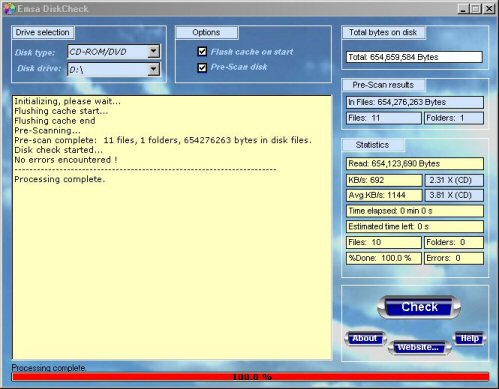
Task: Open Help button
Action: pos(469,338)
